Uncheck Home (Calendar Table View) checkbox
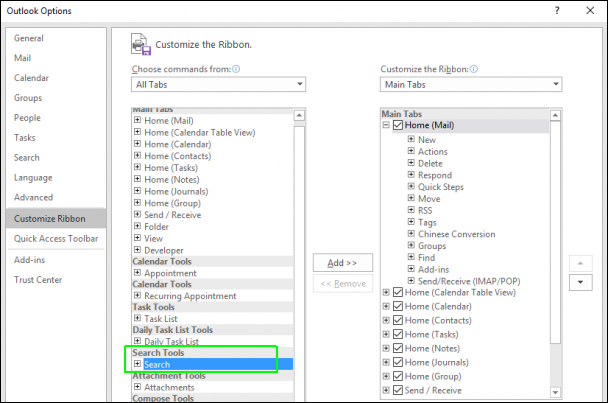Viewport: 608px width, 403px height. pos(398,292)
